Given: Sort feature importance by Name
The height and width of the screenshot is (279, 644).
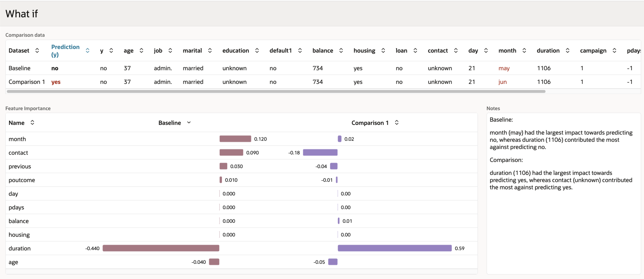Looking at the screenshot, I should [x=32, y=123].
